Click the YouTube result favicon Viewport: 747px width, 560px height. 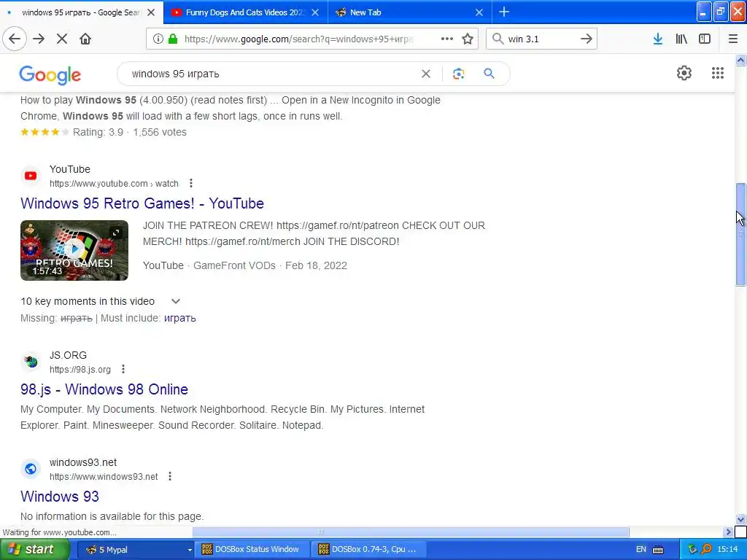click(31, 176)
